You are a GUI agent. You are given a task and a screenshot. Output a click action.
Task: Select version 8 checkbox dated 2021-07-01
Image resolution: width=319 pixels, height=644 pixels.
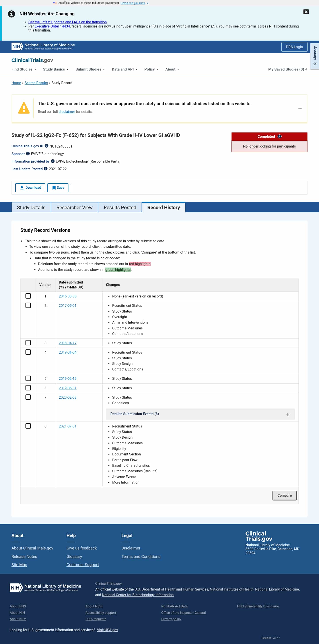pyautogui.click(x=28, y=426)
